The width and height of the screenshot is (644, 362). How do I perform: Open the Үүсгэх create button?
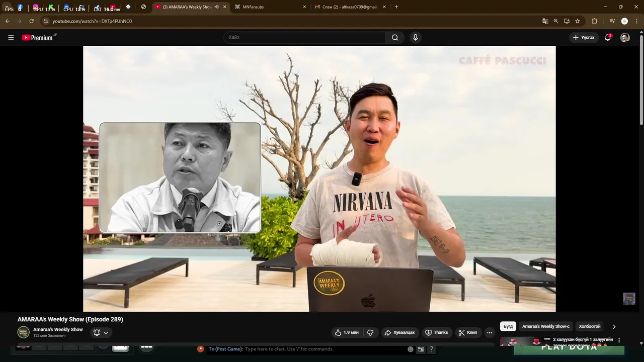[584, 38]
